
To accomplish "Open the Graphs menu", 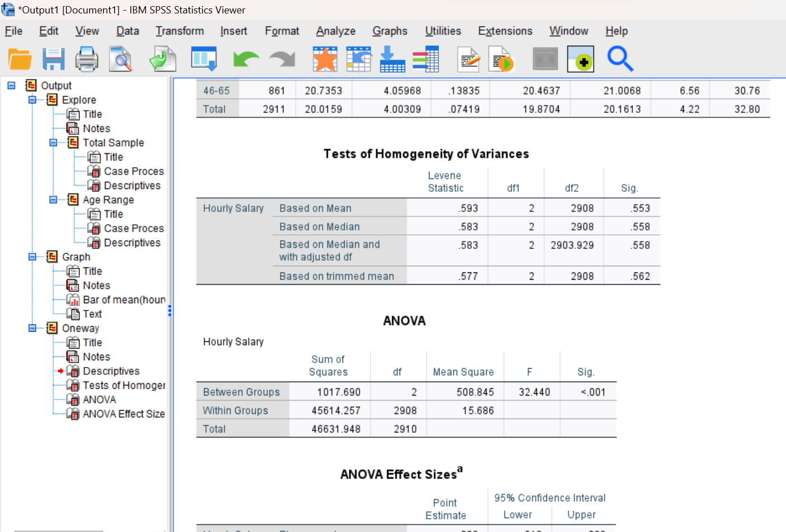I will click(390, 31).
